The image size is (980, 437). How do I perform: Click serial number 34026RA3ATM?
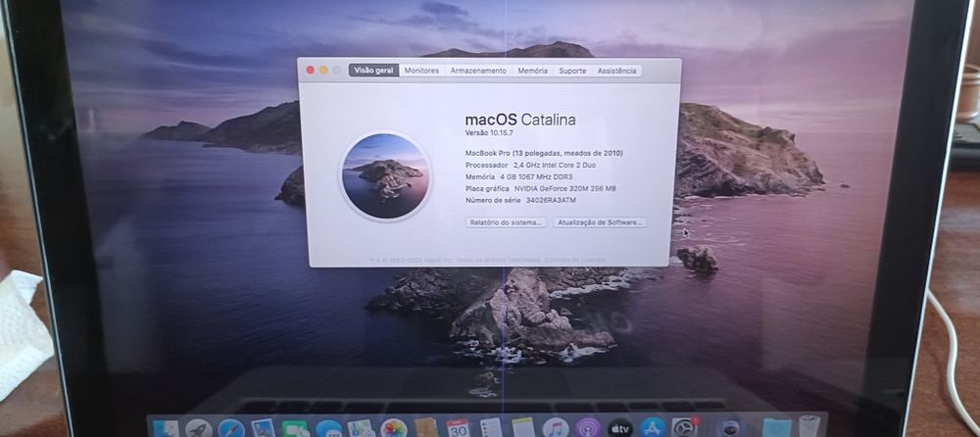551,200
